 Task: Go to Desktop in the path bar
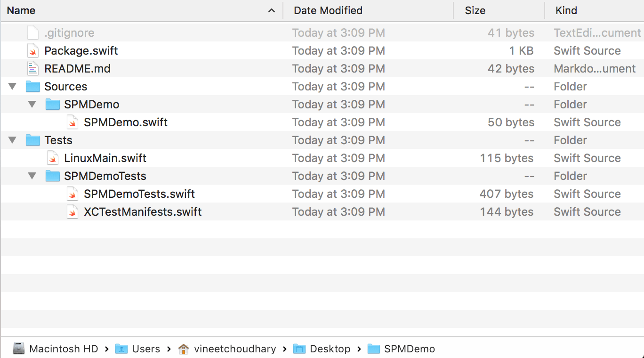coord(330,349)
